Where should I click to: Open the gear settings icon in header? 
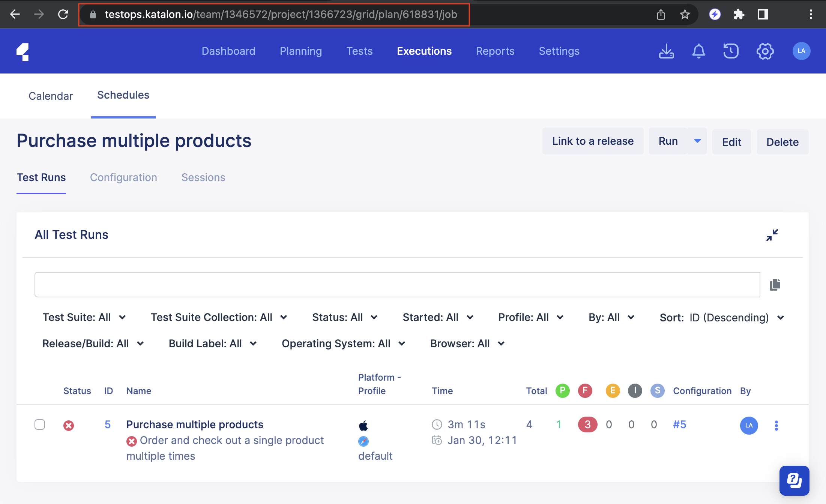[765, 51]
